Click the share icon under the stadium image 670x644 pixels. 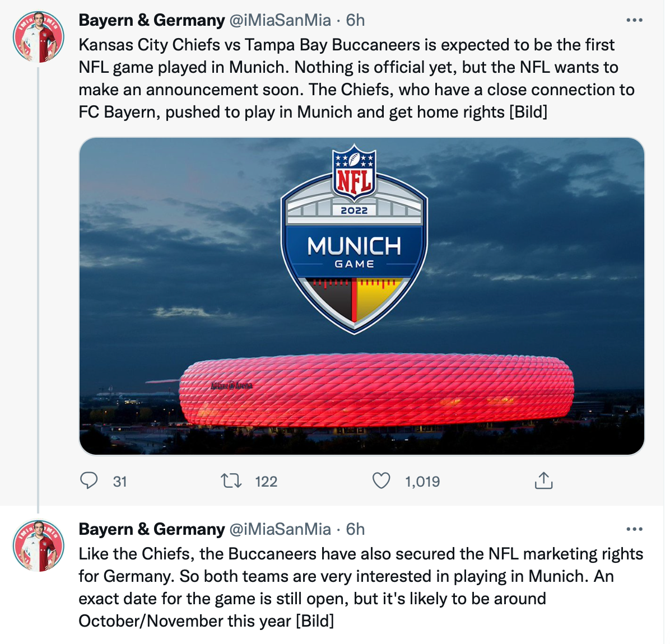(543, 480)
